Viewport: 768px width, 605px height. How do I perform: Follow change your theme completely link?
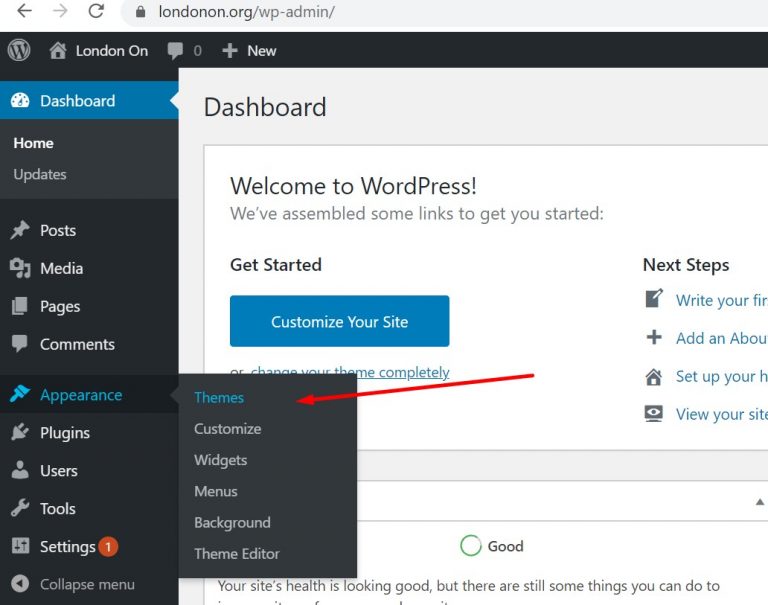pos(350,372)
